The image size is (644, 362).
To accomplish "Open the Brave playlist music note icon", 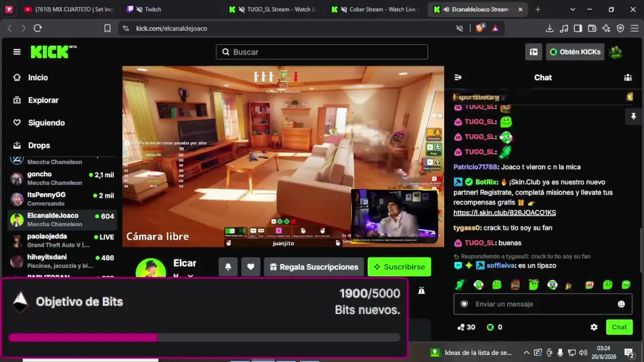I will point(564,29).
